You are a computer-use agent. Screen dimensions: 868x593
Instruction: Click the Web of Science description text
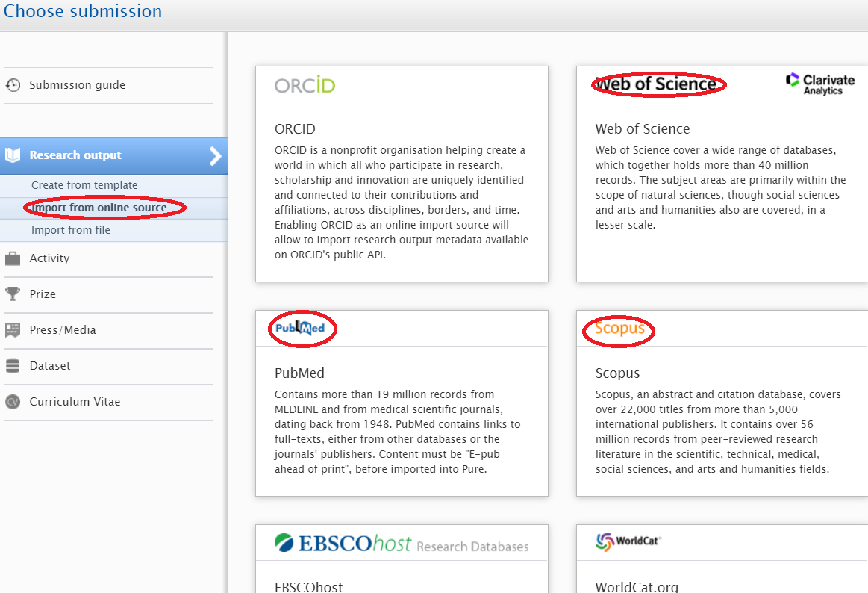pyautogui.click(x=720, y=187)
